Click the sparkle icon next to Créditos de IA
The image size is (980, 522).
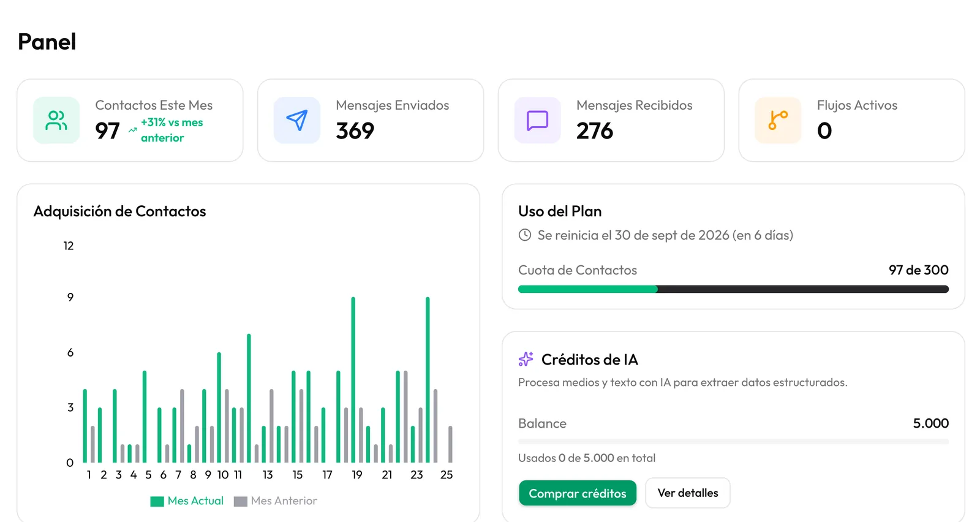526,359
